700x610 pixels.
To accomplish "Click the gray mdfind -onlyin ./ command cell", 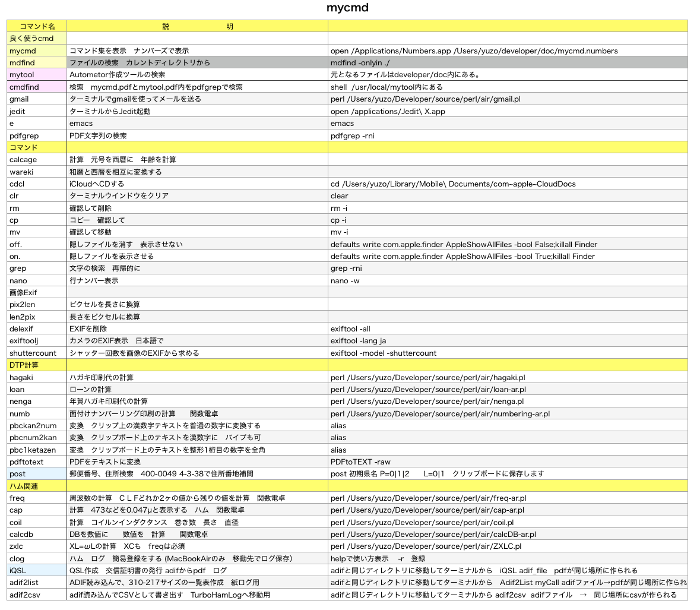I will click(508, 62).
